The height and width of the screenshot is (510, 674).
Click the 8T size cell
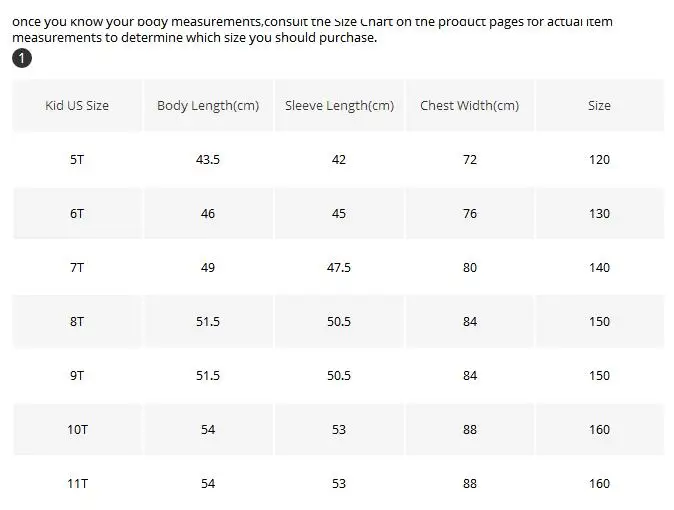tap(77, 322)
